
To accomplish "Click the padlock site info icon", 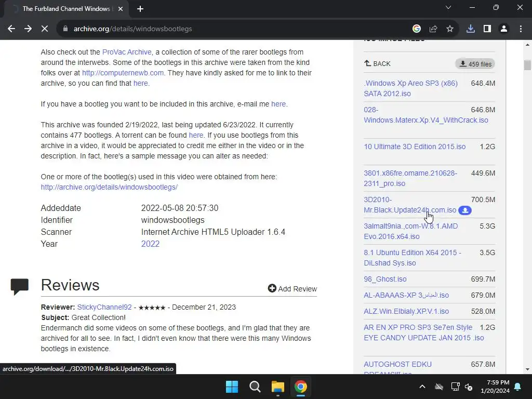I will [x=65, y=29].
